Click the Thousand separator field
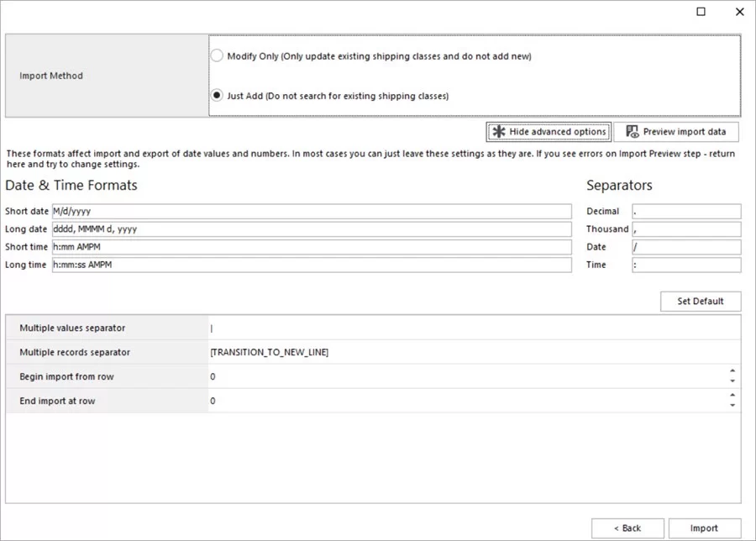Screen dimensions: 756x541 point(686,228)
